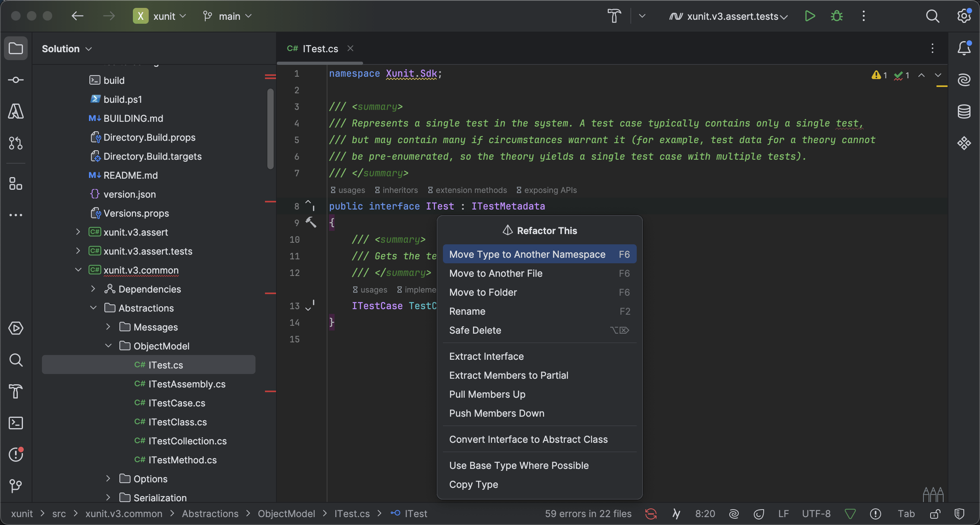Open the Build hammer icon in the toolbar
This screenshot has width=980, height=525.
[x=614, y=16]
